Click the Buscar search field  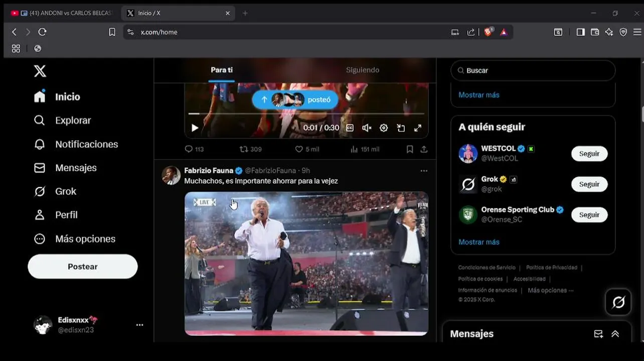tap(533, 71)
